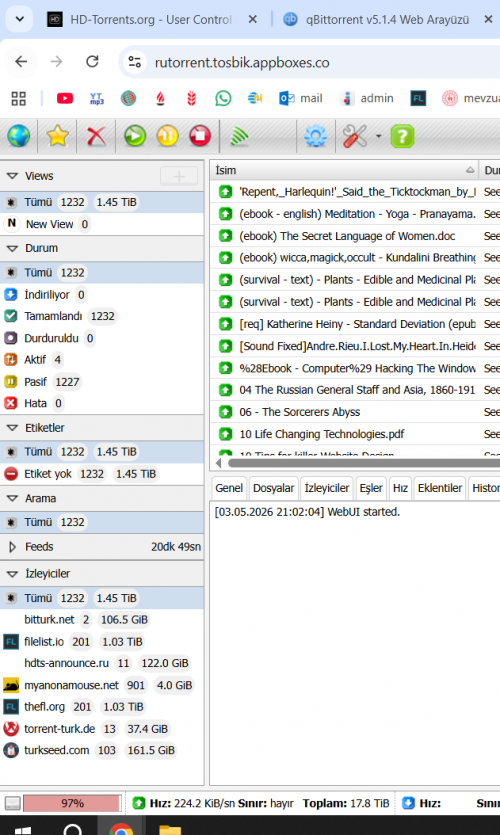Switch to the Eşler tab
The height and width of the screenshot is (835, 500).
(x=371, y=488)
